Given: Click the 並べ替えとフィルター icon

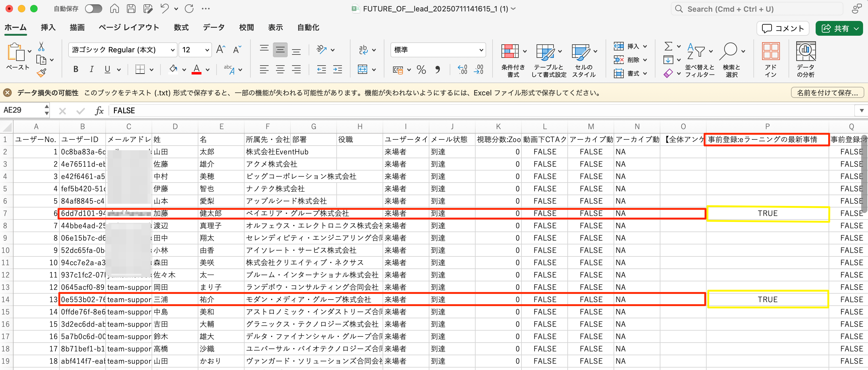Looking at the screenshot, I should point(696,51).
